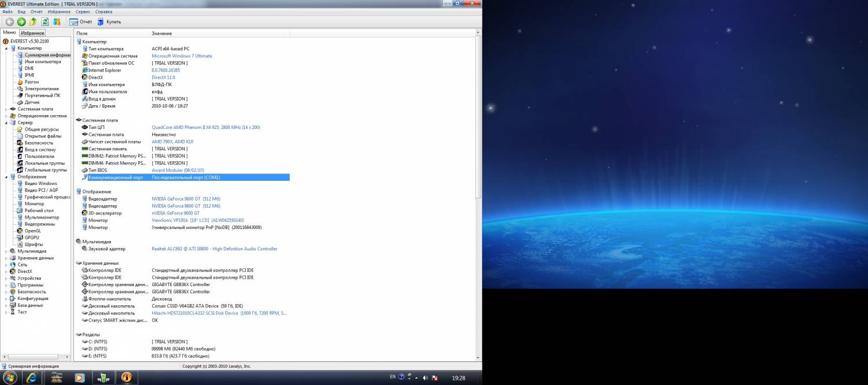Click the volume speaker icon in the tray

click(x=425, y=377)
